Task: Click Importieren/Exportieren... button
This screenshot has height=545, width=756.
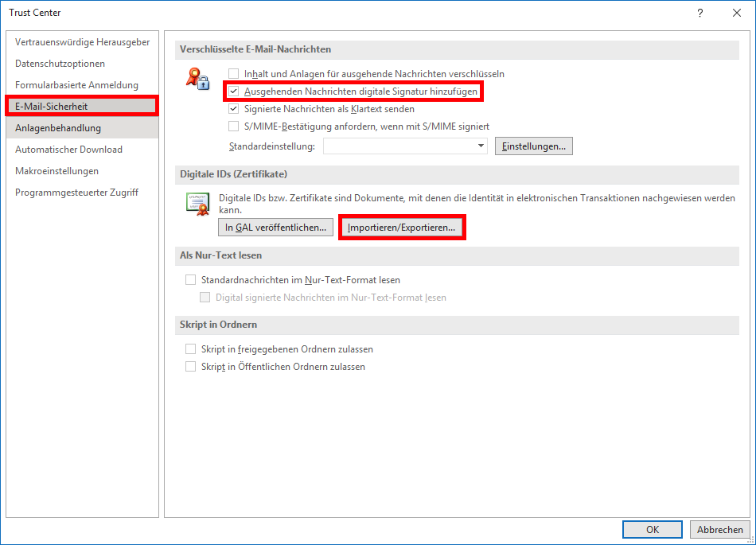Action: (402, 228)
